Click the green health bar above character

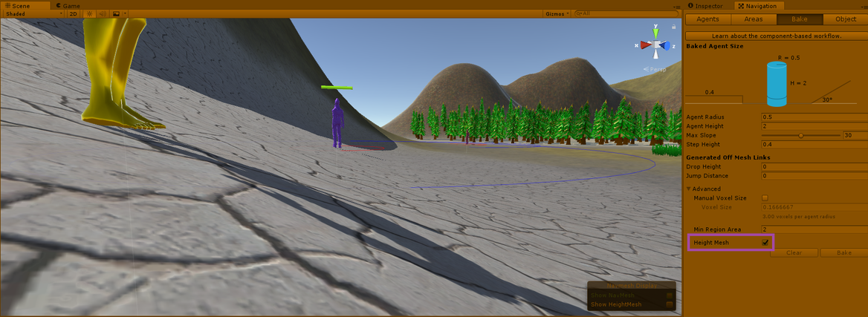click(337, 88)
